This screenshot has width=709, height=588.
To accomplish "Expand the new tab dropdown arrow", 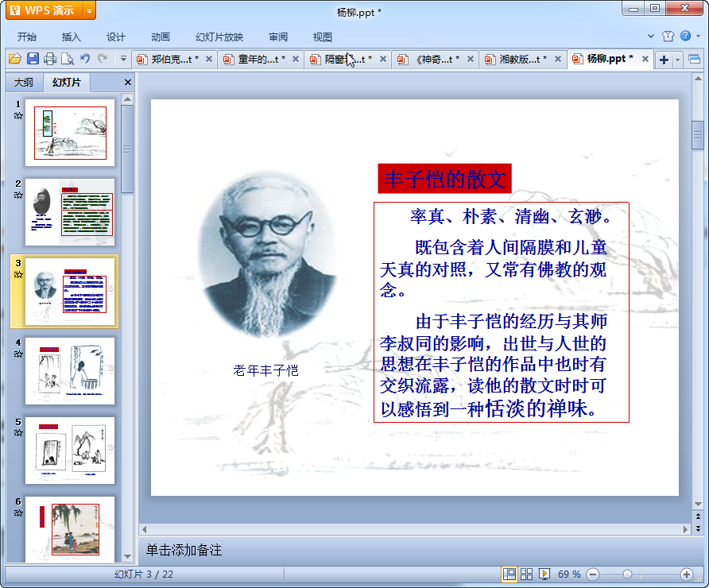I will [x=677, y=60].
